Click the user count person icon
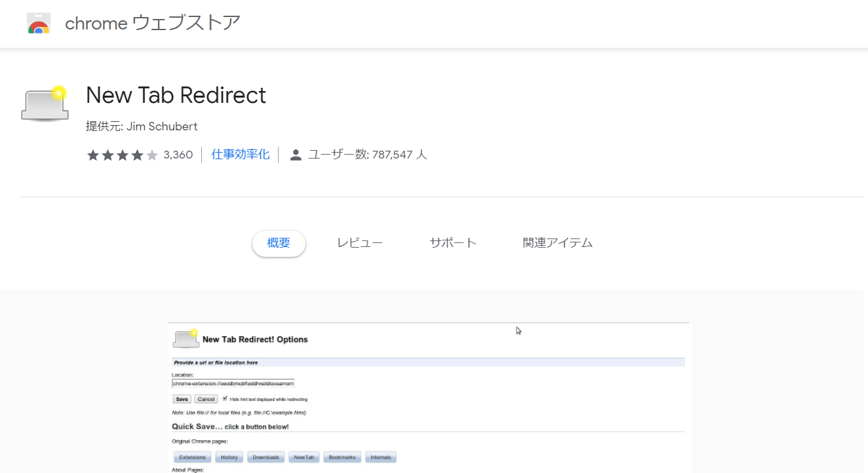This screenshot has width=868, height=473. [x=296, y=155]
